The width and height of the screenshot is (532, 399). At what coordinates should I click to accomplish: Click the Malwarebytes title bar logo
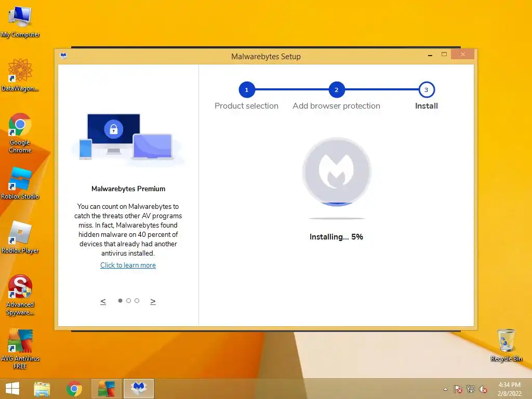[x=63, y=55]
